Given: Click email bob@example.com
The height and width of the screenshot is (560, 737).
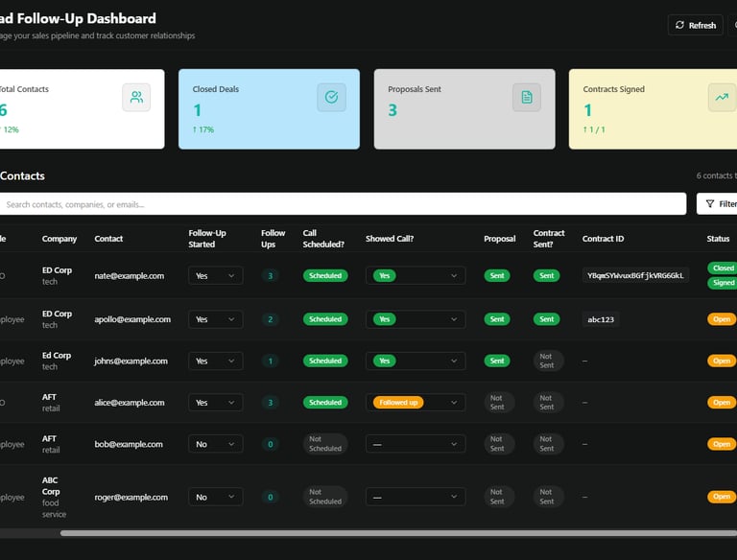Looking at the screenshot, I should [x=129, y=444].
